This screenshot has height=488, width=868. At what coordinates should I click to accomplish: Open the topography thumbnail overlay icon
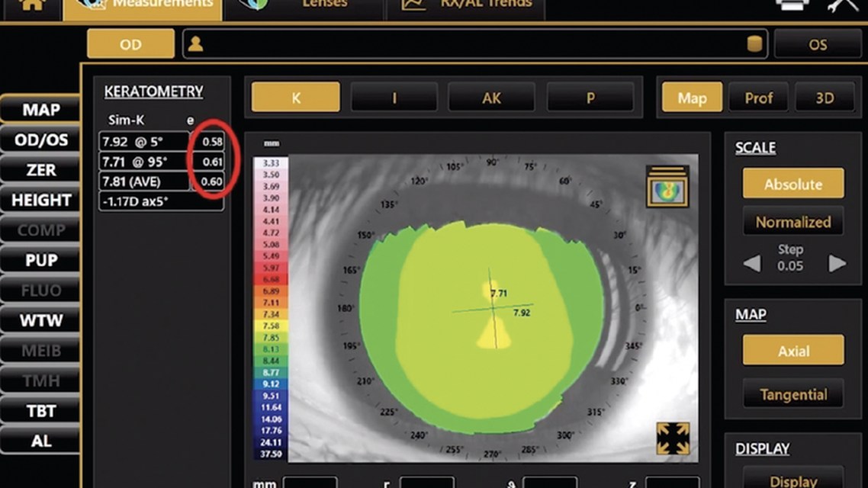click(667, 187)
